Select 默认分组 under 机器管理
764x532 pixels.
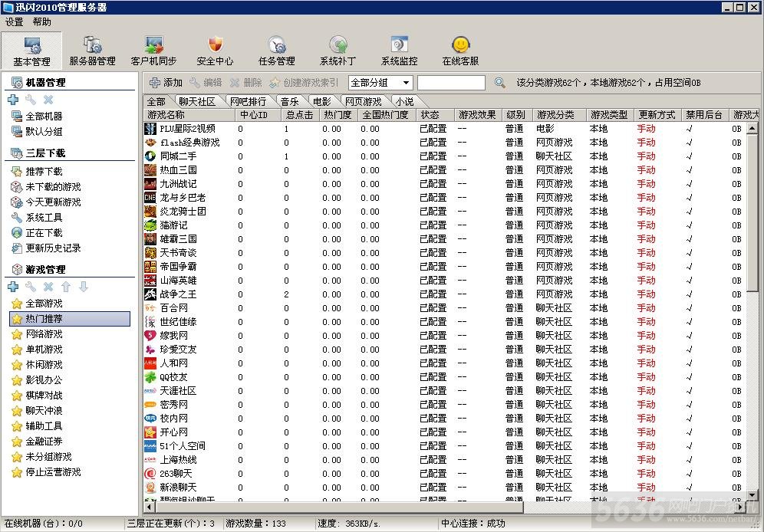[x=37, y=131]
